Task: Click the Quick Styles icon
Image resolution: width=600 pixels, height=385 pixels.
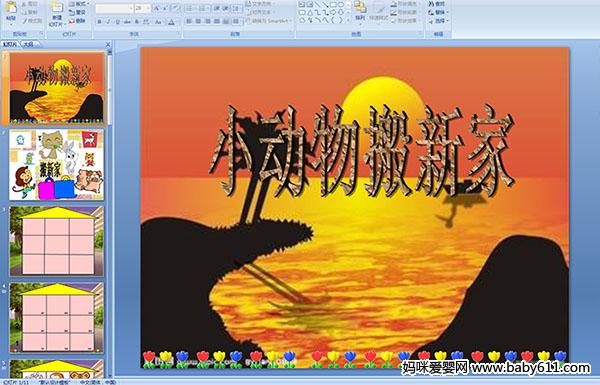Action: pyautogui.click(x=380, y=11)
